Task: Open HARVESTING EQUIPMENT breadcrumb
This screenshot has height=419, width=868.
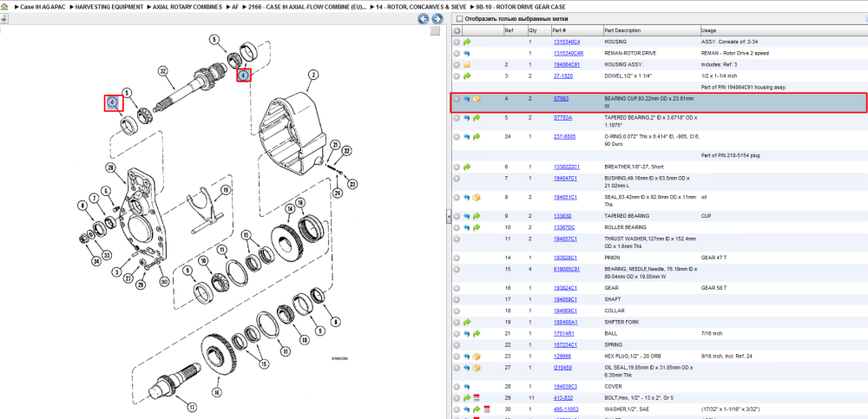Action: [108, 7]
